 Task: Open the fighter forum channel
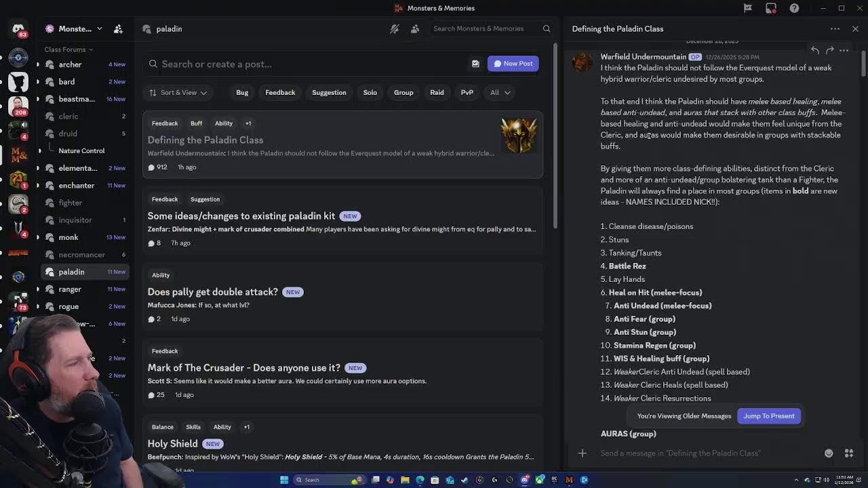pyautogui.click(x=83, y=203)
